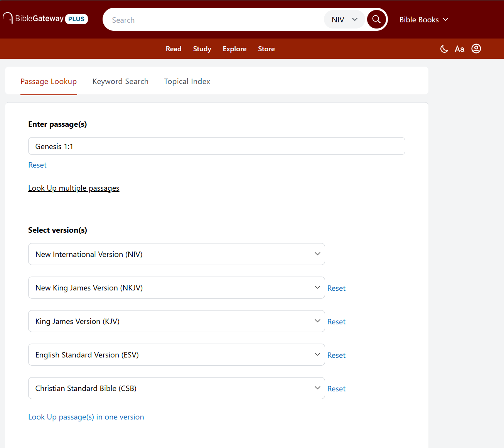Select the Passage Lookup tab

coord(49,81)
